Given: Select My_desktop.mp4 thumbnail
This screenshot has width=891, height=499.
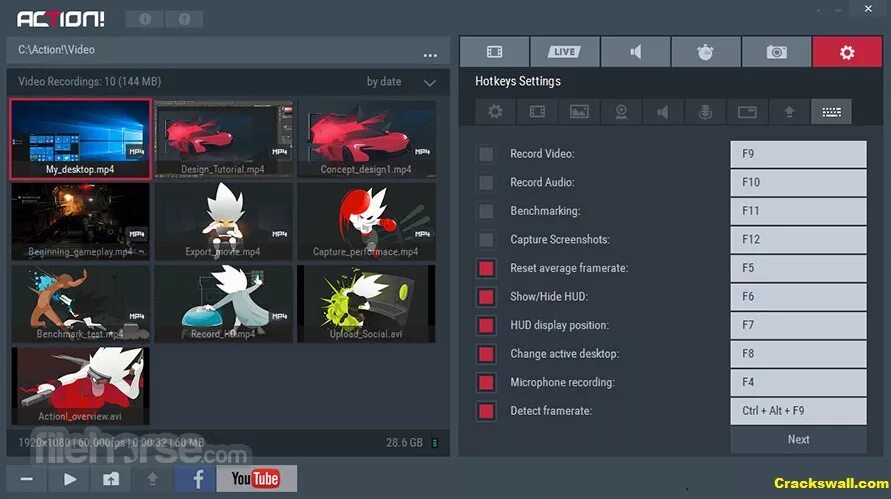Looking at the screenshot, I should pyautogui.click(x=81, y=139).
